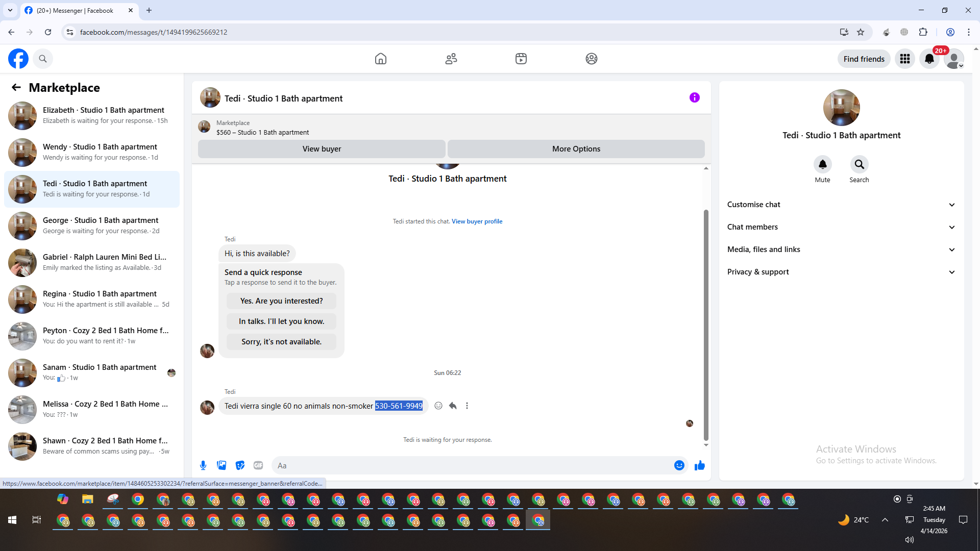Attach a photo using image icon

click(222, 465)
